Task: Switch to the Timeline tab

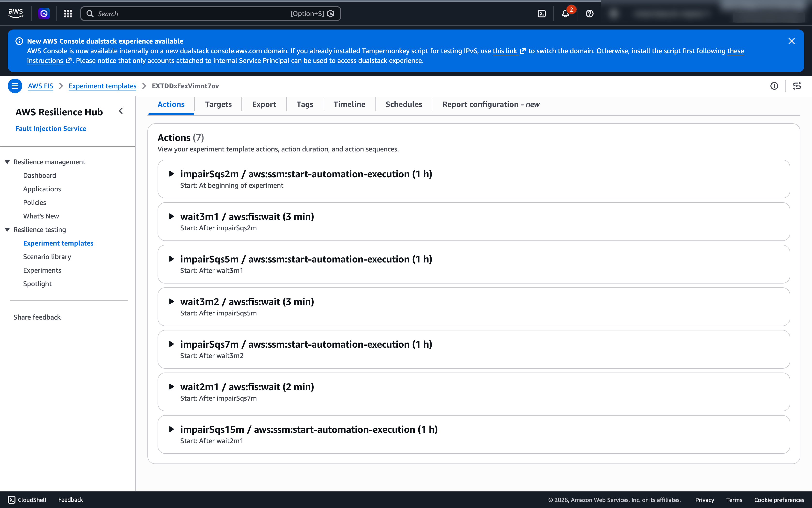Action: click(349, 105)
